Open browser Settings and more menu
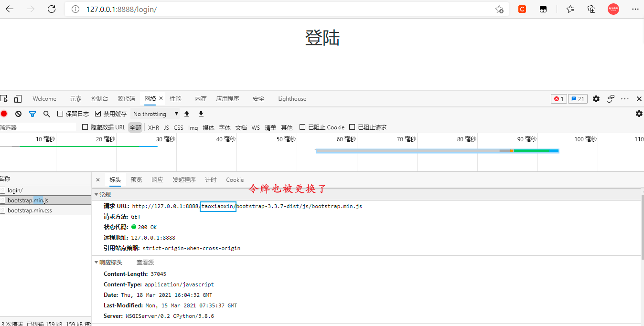Viewport: 644px width, 326px height. tap(635, 9)
